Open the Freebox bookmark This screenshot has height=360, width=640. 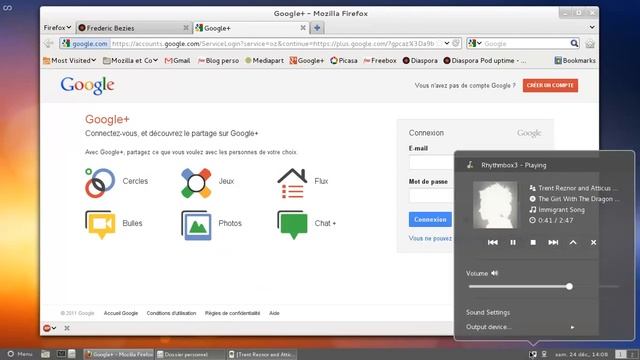point(380,60)
